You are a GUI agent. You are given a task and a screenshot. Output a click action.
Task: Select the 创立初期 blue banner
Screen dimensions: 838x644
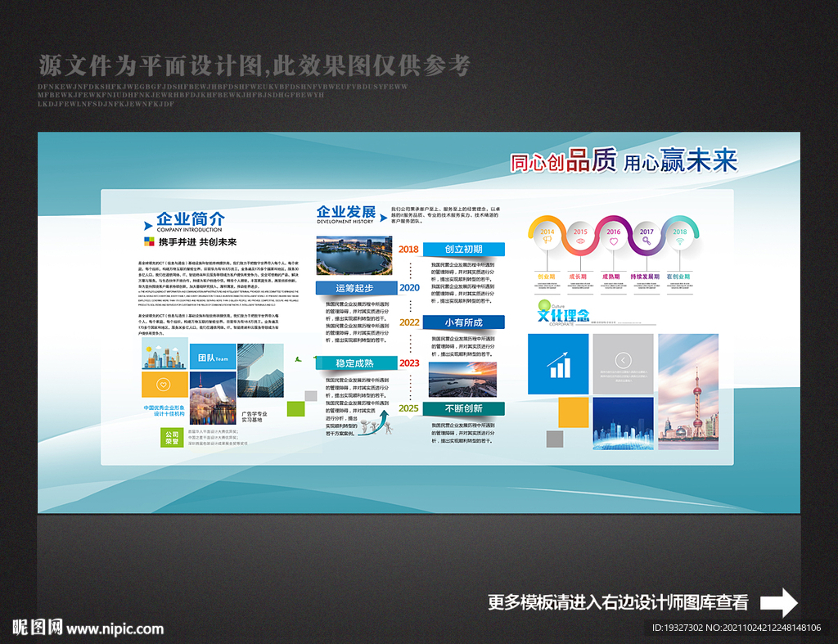(464, 249)
